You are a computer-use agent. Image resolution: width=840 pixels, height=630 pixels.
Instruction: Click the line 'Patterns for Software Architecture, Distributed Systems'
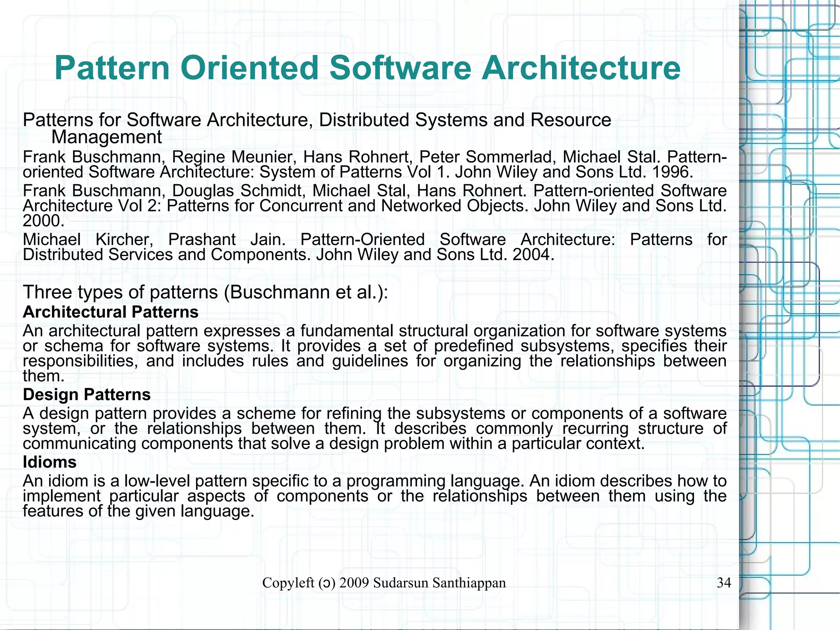(317, 120)
